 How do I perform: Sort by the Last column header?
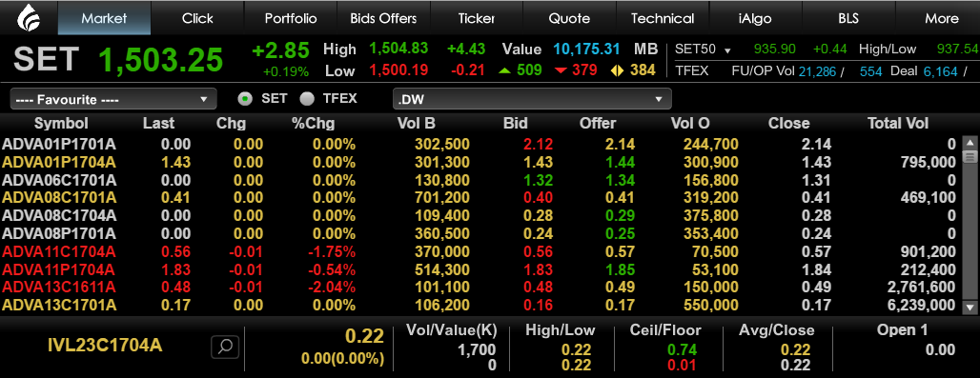[x=159, y=124]
